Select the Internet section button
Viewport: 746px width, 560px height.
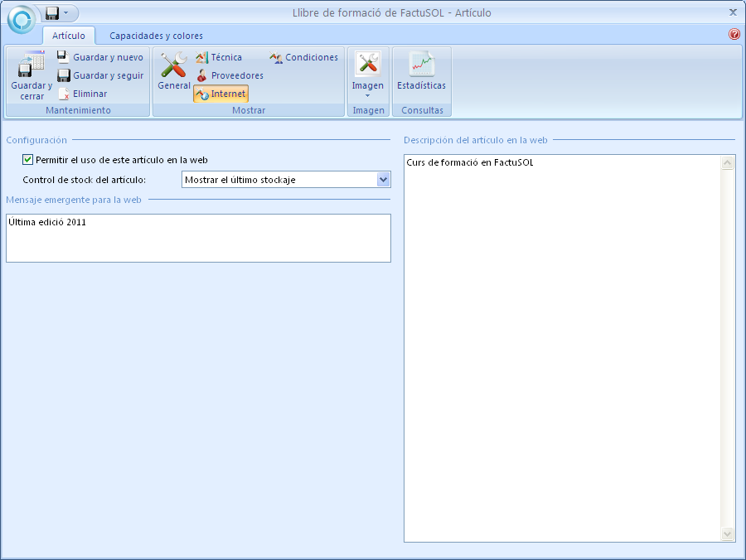(220, 94)
